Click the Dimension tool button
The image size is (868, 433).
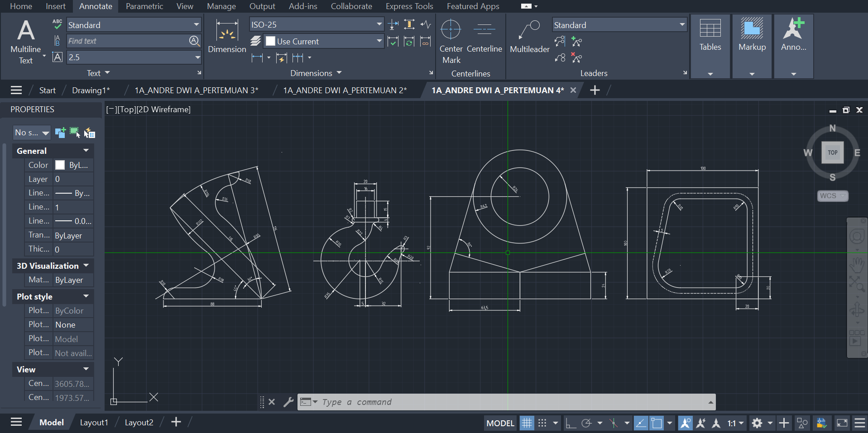coord(227,37)
